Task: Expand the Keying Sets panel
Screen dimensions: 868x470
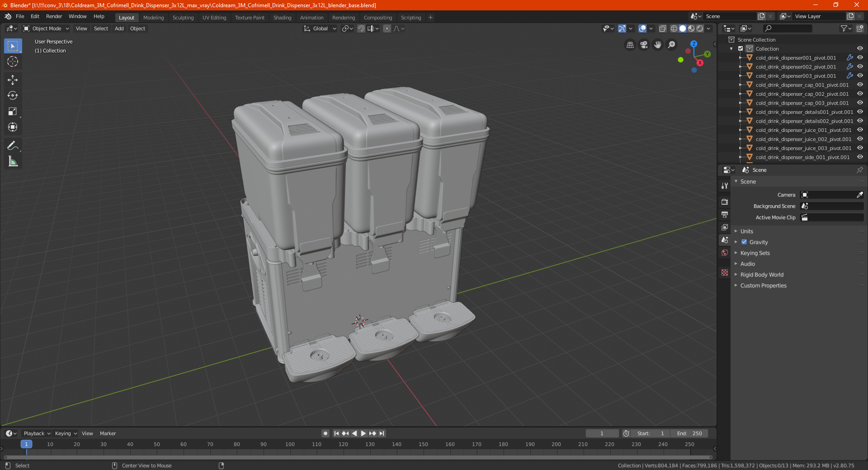Action: pyautogui.click(x=755, y=253)
